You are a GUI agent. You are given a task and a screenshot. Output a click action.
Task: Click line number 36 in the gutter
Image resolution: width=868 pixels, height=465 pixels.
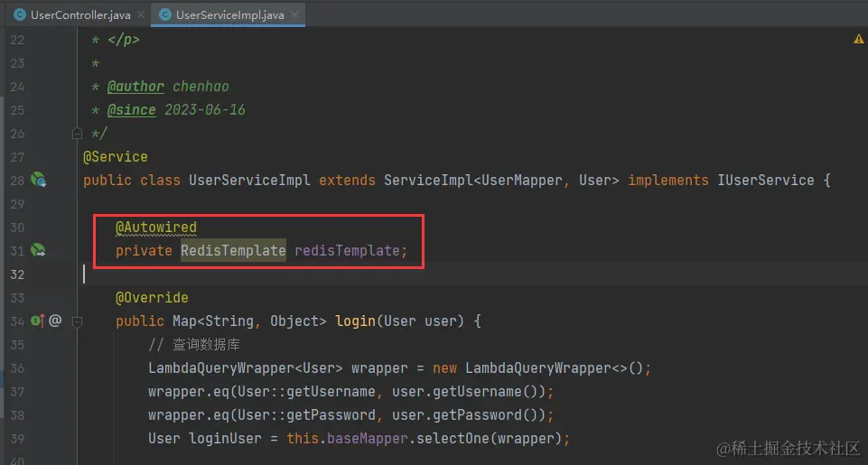pyautogui.click(x=17, y=367)
